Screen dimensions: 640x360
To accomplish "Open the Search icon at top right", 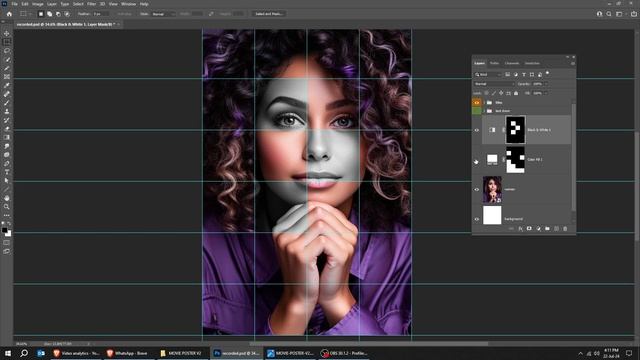I will tap(609, 14).
